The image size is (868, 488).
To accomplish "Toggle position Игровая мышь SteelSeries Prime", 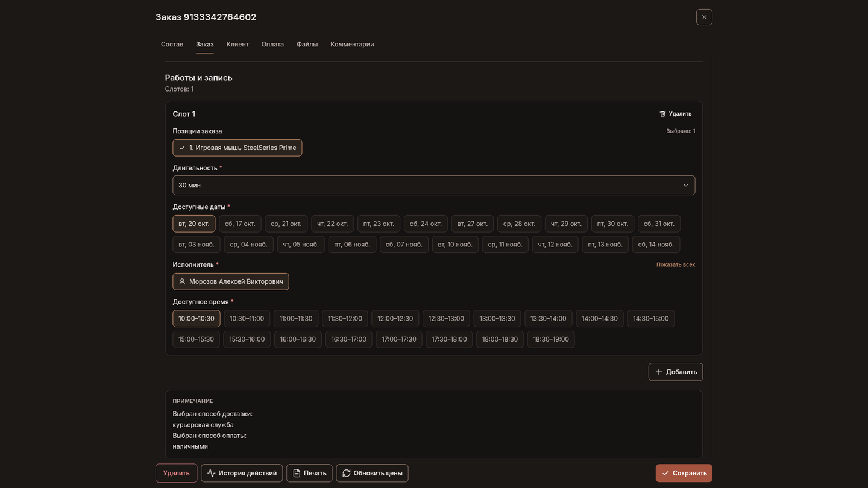I will coord(237,148).
